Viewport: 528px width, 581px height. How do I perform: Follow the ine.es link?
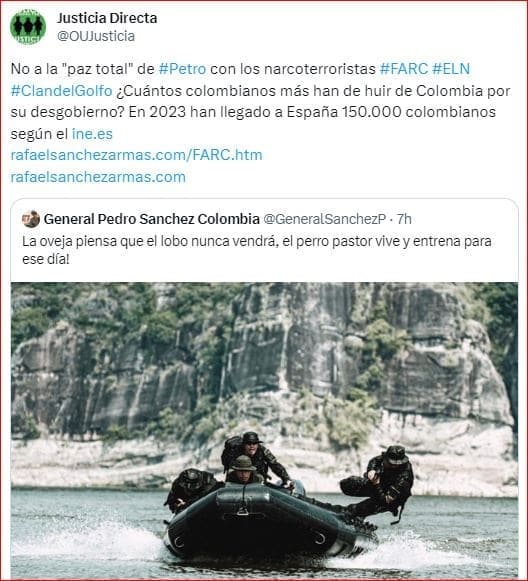coord(92,134)
